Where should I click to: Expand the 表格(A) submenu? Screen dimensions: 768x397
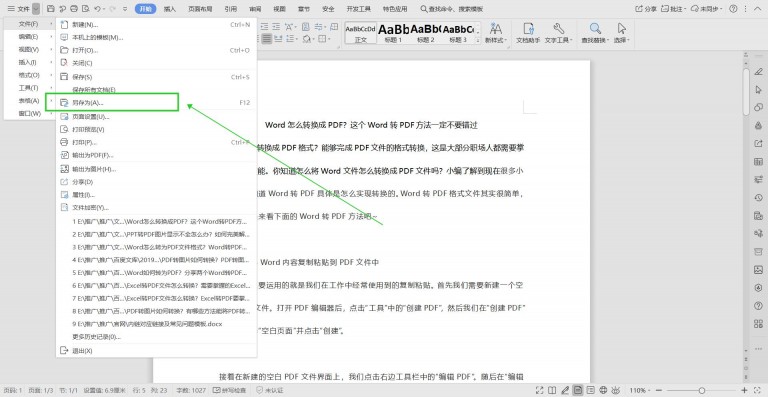(x=29, y=100)
